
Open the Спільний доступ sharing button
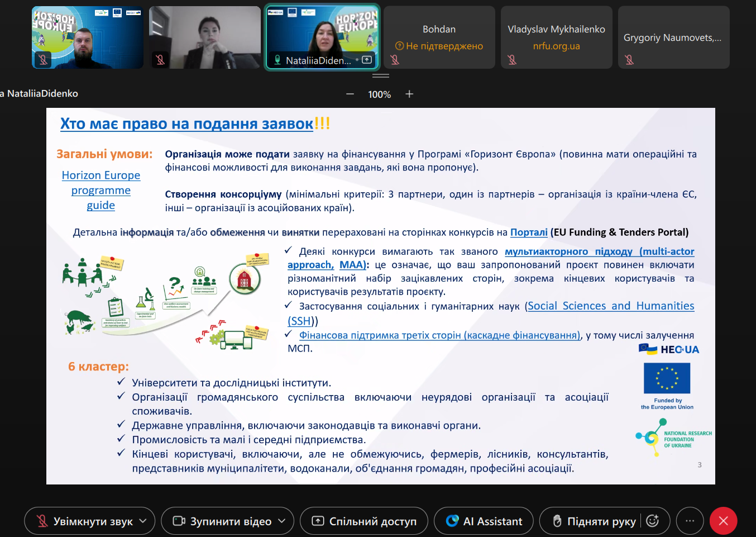(x=364, y=521)
